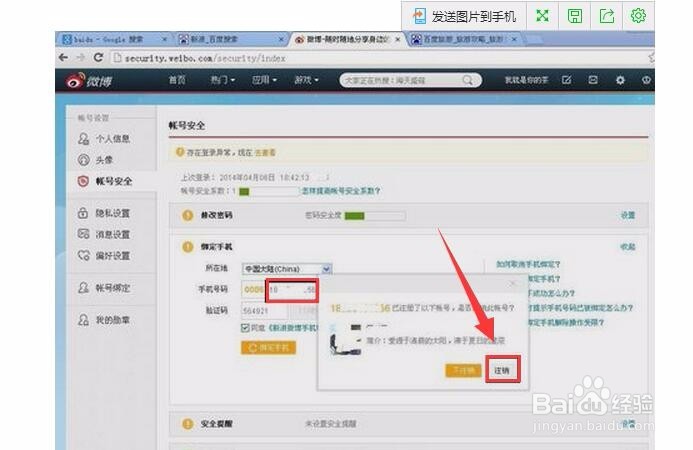
Task: Click the orange 不注销 button in the dialog
Action: pyautogui.click(x=463, y=370)
